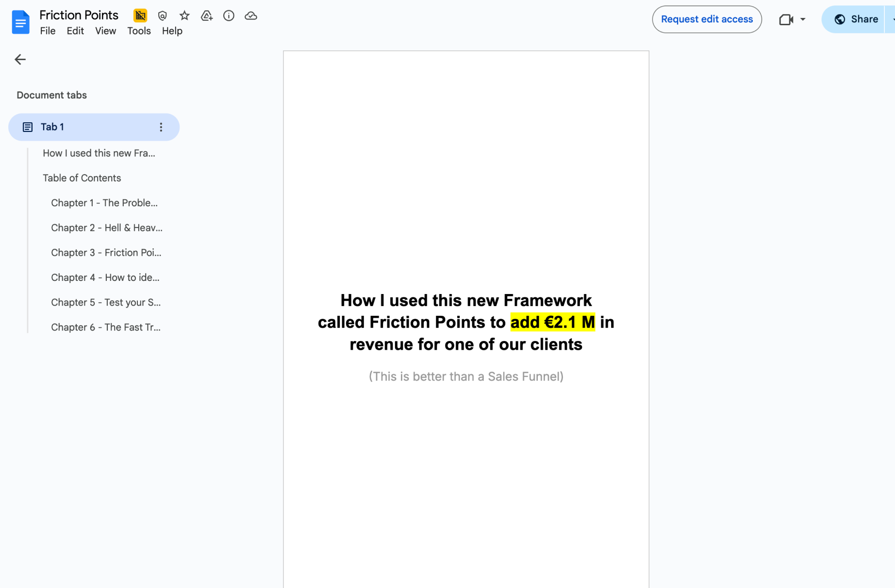Star the Friction Points document

(x=184, y=16)
